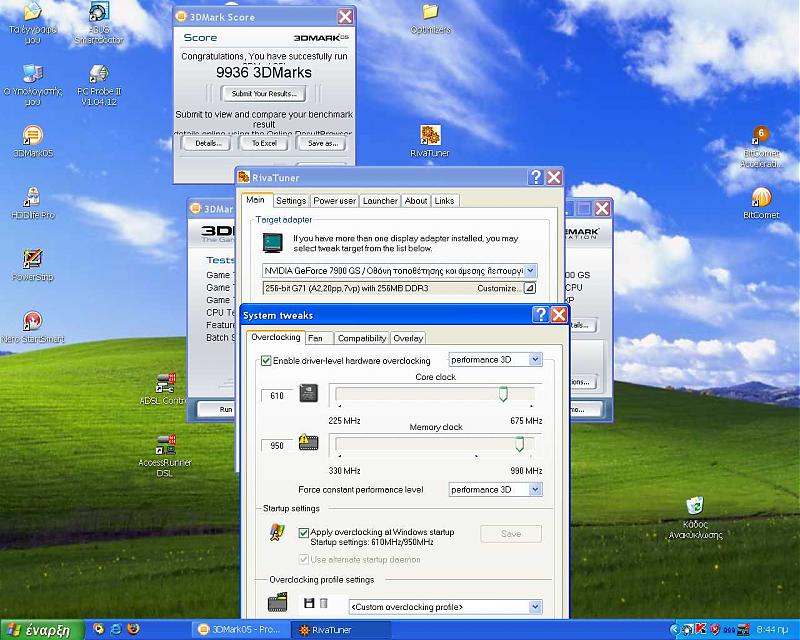Image resolution: width=800 pixels, height=640 pixels.
Task: Click the To Excel button
Action: click(x=264, y=143)
